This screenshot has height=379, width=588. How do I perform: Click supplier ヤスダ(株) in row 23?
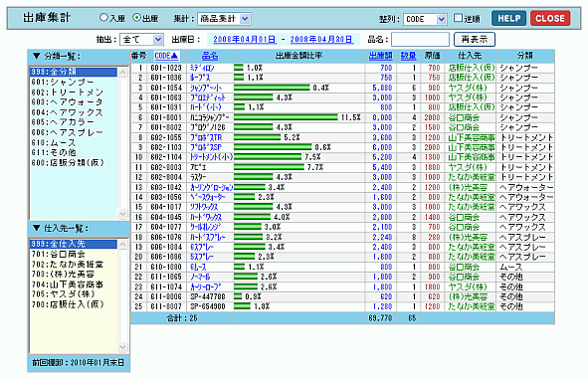tap(468, 286)
